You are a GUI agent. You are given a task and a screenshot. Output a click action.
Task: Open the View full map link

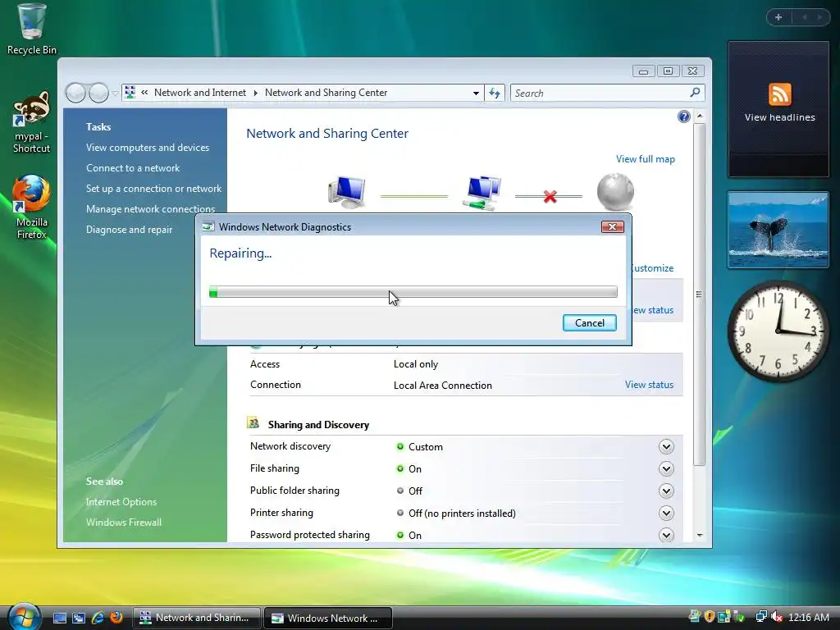point(645,159)
